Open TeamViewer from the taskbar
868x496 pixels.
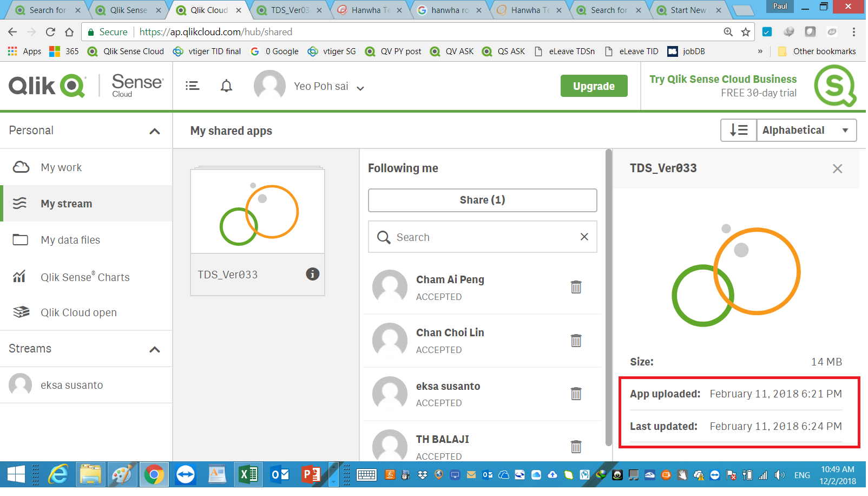pyautogui.click(x=186, y=475)
